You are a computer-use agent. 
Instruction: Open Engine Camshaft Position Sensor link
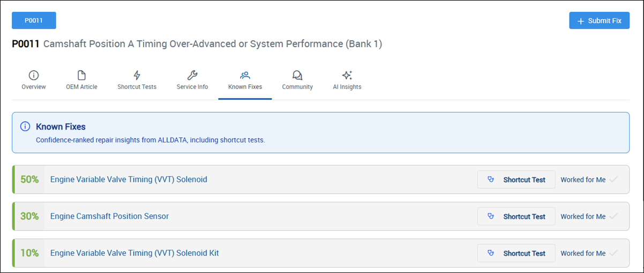click(x=109, y=216)
